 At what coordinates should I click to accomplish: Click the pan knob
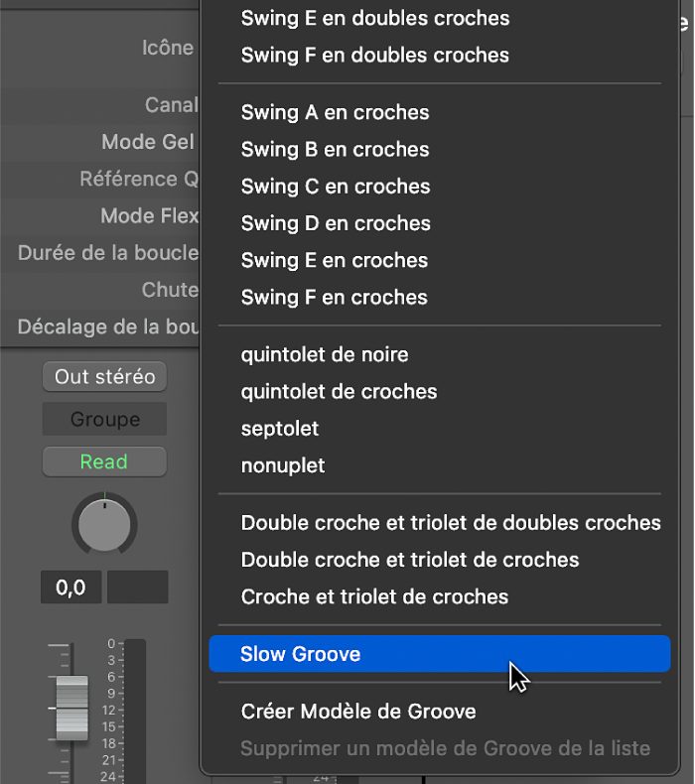104,525
